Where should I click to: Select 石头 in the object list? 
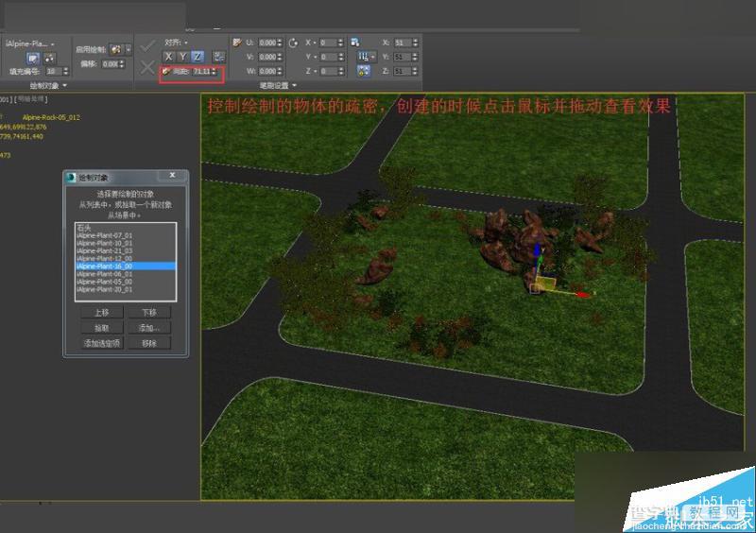pos(126,228)
